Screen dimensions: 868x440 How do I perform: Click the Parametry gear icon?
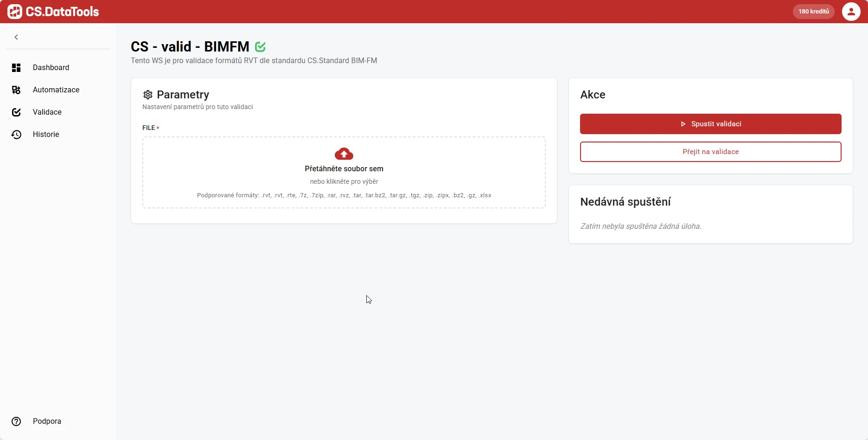point(148,95)
